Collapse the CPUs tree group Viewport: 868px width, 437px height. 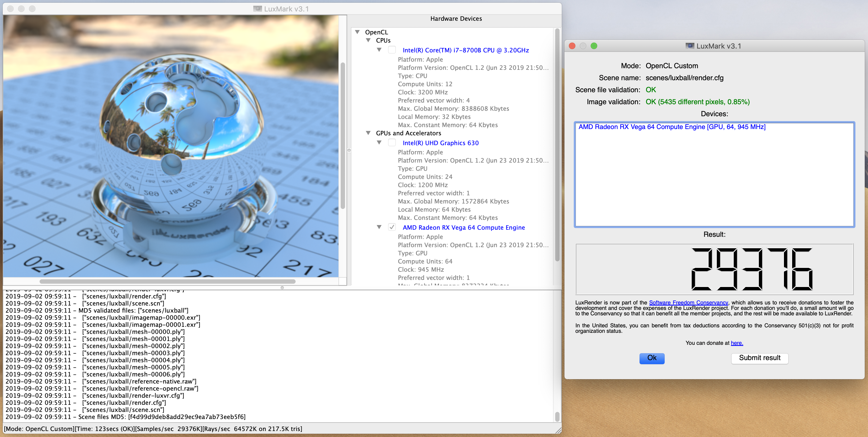368,40
